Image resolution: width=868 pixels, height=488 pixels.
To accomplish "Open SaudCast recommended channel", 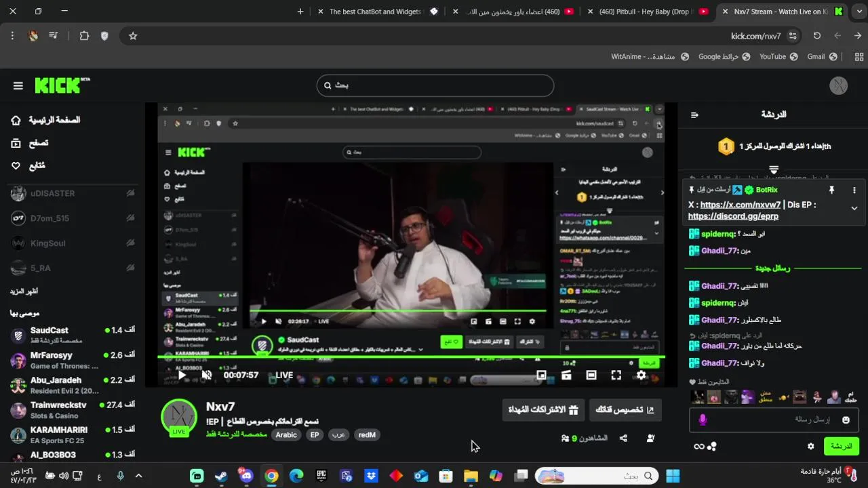I will click(x=72, y=334).
